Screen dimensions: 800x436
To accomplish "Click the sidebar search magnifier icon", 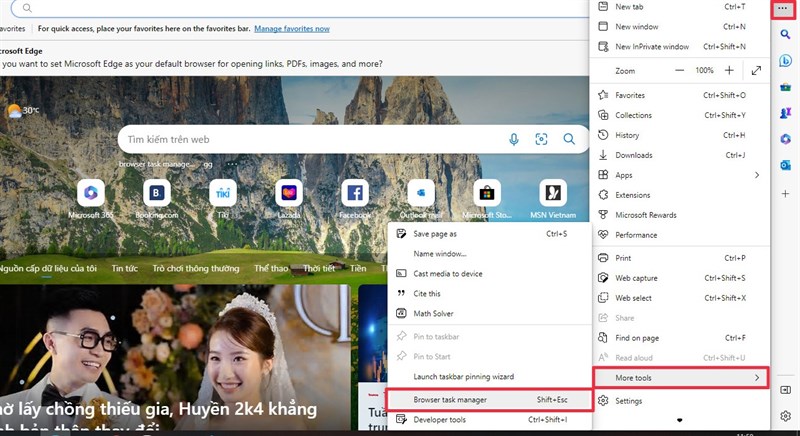I will (x=785, y=34).
